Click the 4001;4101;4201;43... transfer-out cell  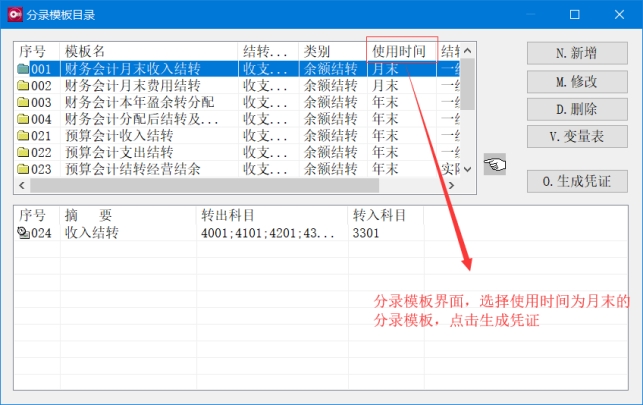[267, 233]
